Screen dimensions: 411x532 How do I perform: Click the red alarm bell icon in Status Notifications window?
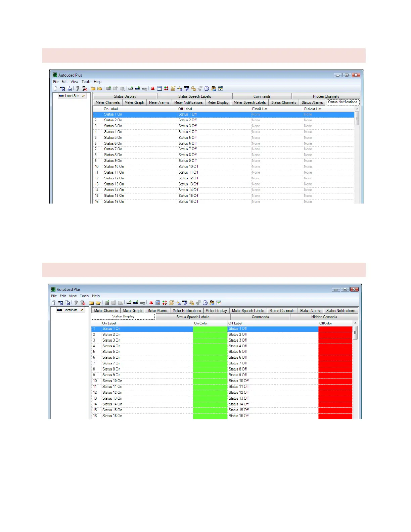tap(152, 89)
